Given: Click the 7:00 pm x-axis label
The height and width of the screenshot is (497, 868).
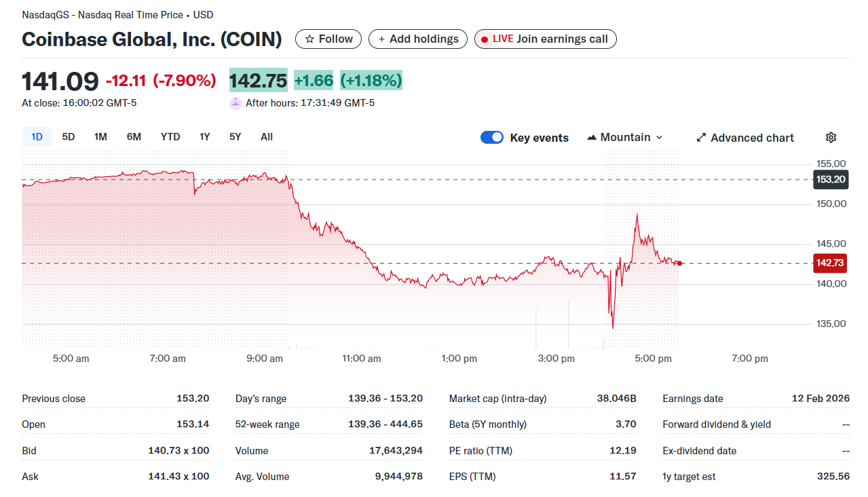Looking at the screenshot, I should click(750, 359).
